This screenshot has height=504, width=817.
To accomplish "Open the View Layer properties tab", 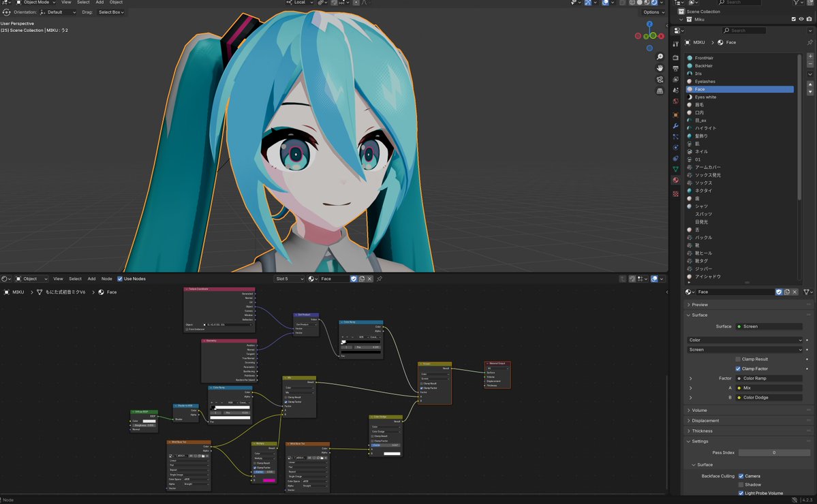I will pyautogui.click(x=676, y=79).
